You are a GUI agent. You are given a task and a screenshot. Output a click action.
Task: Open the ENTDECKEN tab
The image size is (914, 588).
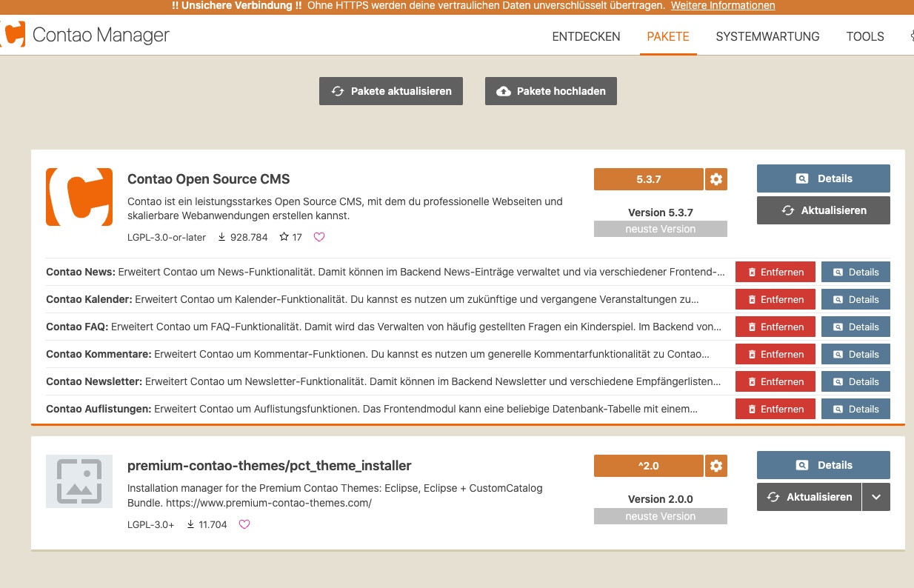pyautogui.click(x=586, y=36)
